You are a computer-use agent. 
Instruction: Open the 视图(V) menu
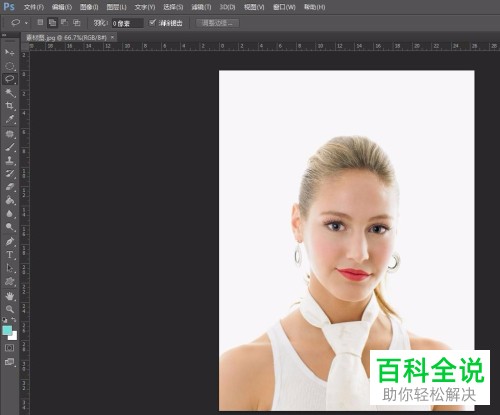254,7
